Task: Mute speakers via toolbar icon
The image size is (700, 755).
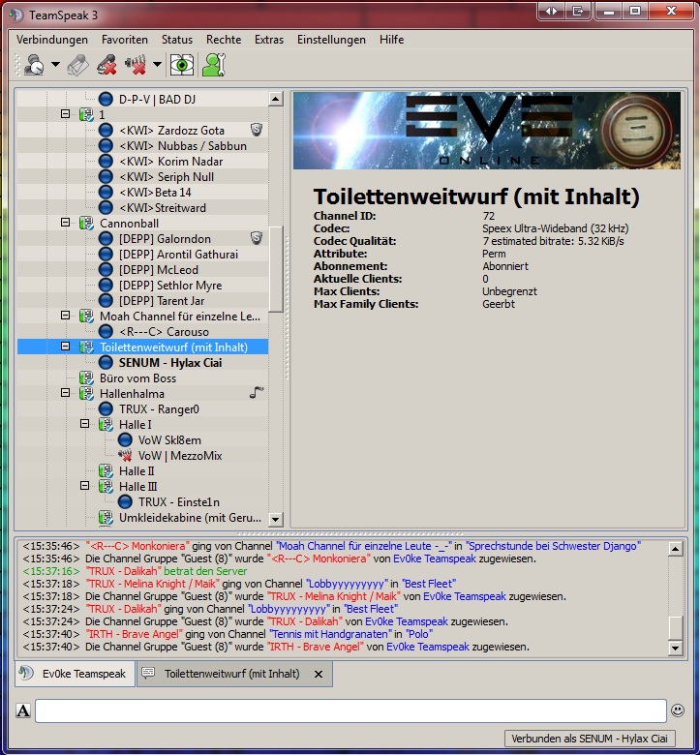Action: pos(136,65)
